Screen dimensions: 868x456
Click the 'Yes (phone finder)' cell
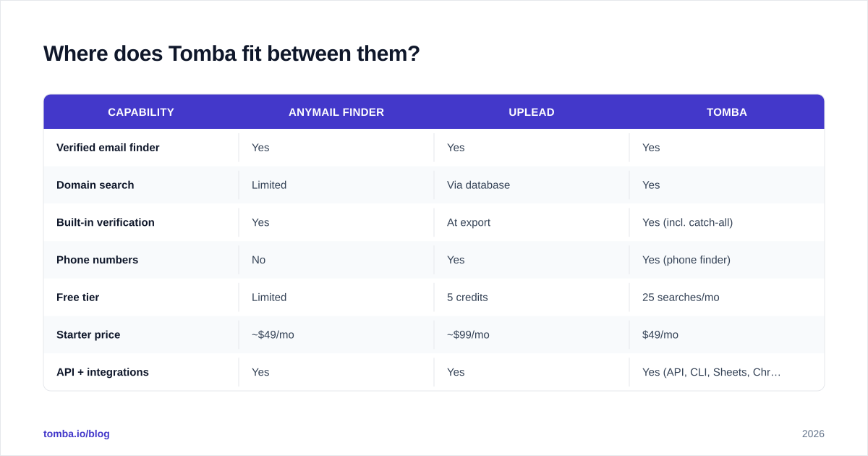click(686, 260)
